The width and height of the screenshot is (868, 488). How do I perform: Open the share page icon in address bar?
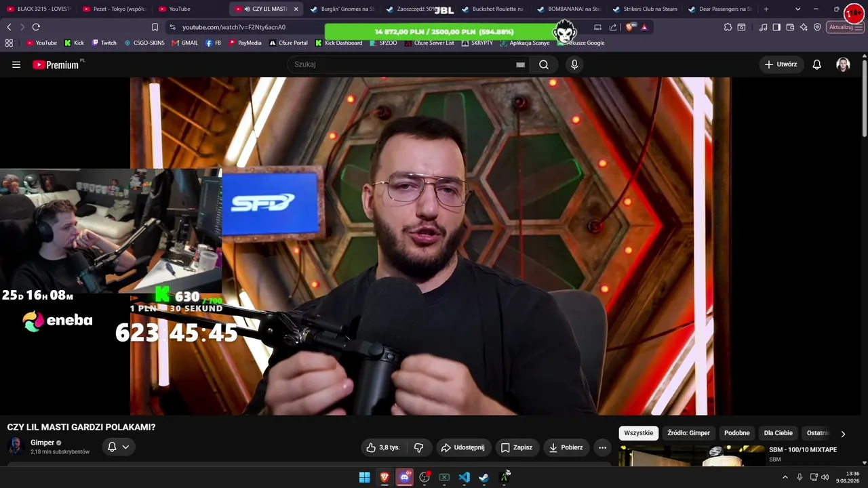(613, 27)
